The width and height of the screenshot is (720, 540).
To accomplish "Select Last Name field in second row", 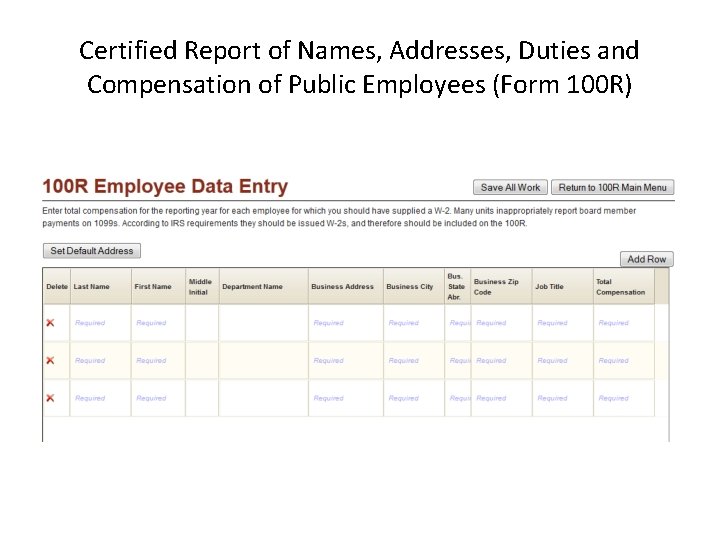I will [101, 360].
